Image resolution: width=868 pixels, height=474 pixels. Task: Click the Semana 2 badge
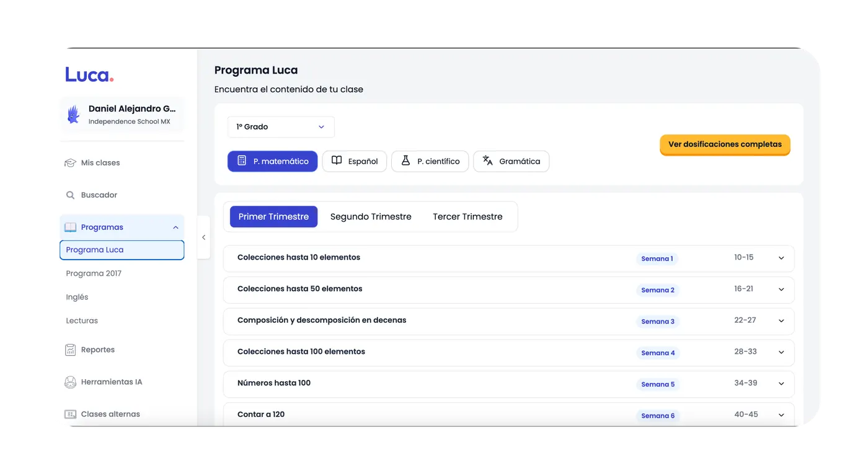pyautogui.click(x=658, y=290)
